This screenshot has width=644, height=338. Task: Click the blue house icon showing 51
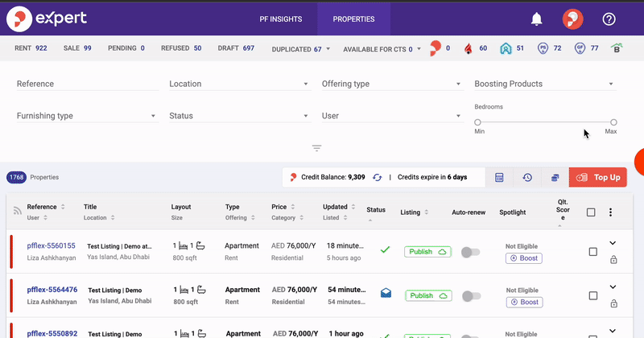click(506, 48)
